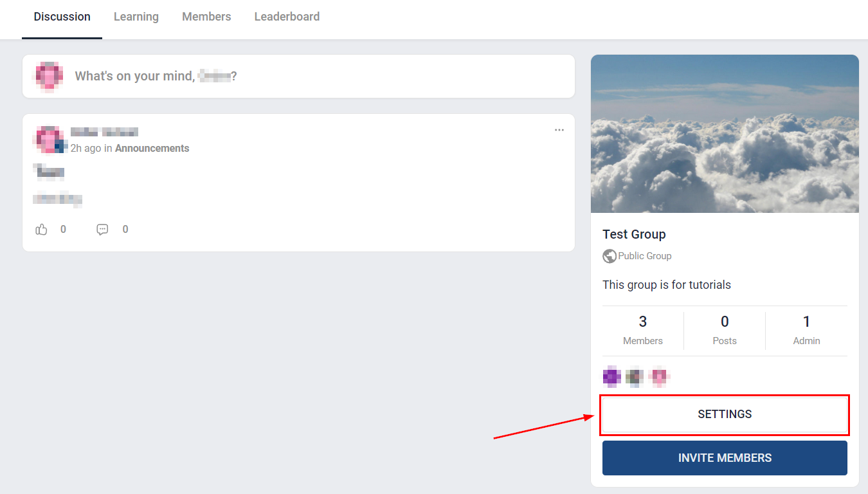The width and height of the screenshot is (868, 494).
Task: Click your avatar in the post composer
Action: click(x=49, y=76)
